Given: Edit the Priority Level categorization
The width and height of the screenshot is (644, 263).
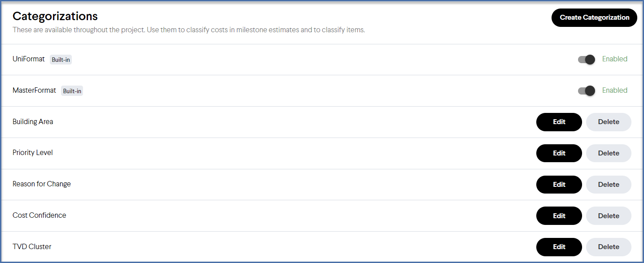Looking at the screenshot, I should [559, 153].
